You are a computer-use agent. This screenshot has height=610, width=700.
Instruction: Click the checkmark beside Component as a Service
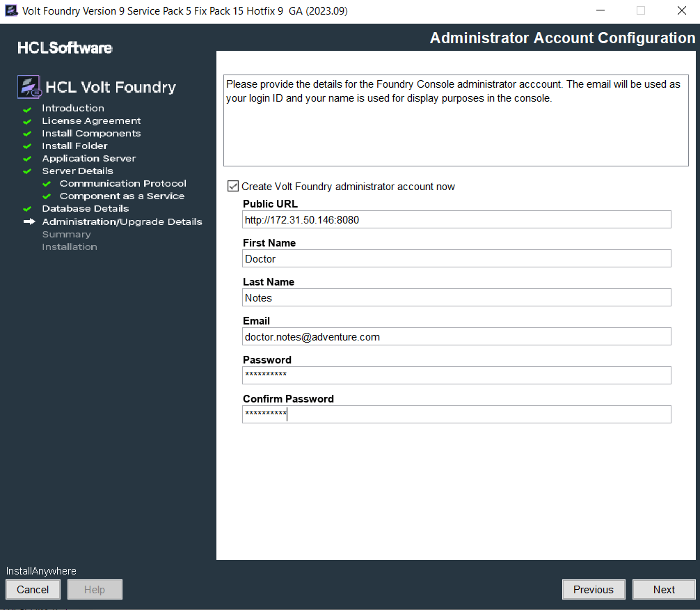47,196
